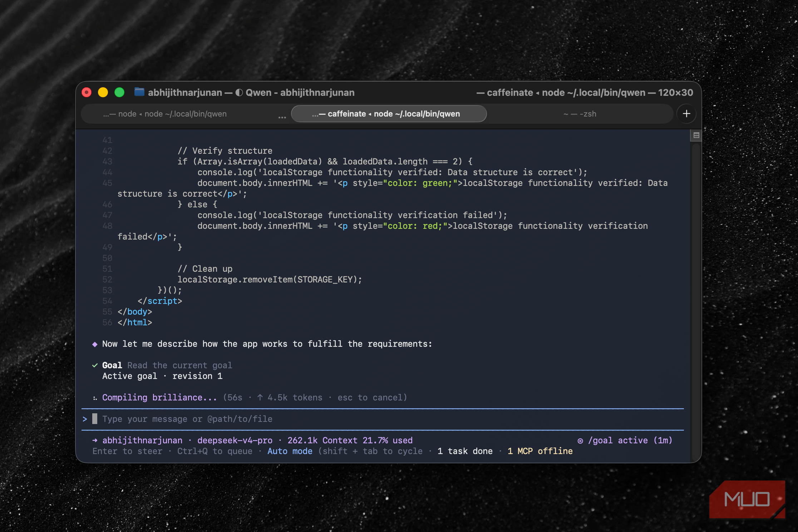The width and height of the screenshot is (798, 532).
Task: Click the closing '</body>' tag line
Action: (x=135, y=312)
